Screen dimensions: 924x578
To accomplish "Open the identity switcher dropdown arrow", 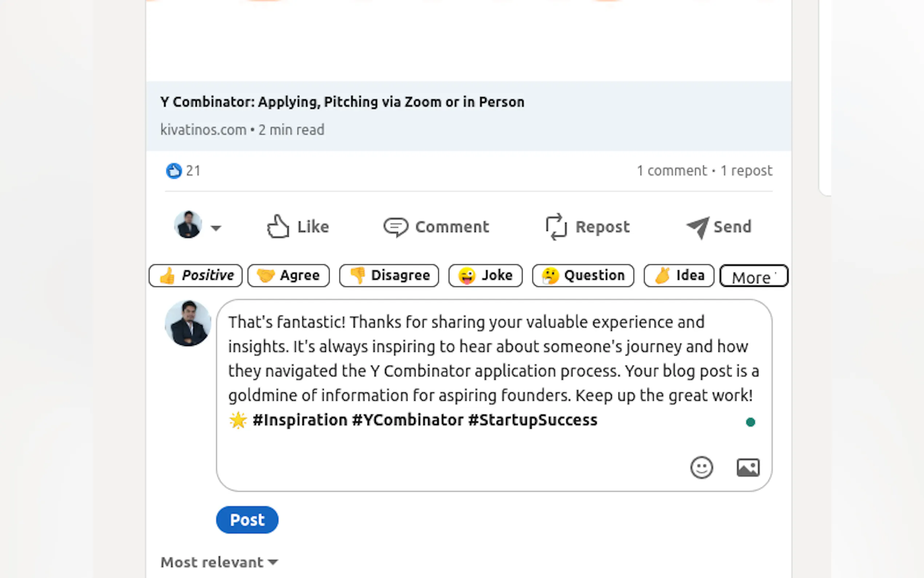I will coord(216,228).
